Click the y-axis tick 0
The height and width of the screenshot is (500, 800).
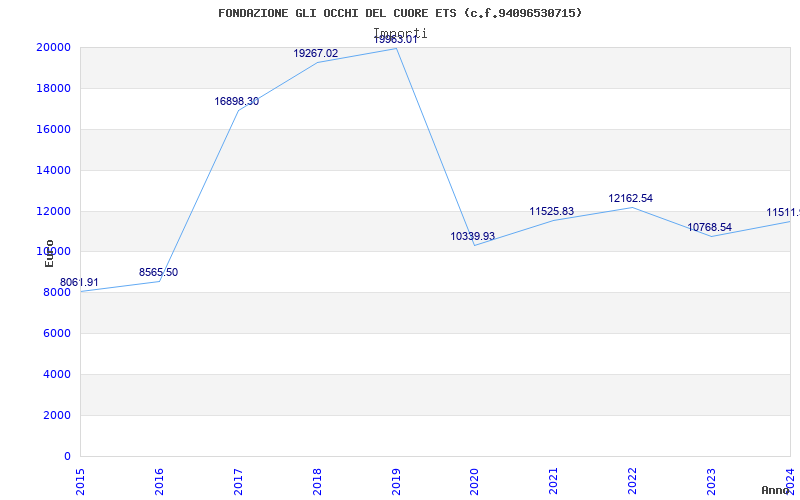tap(67, 457)
